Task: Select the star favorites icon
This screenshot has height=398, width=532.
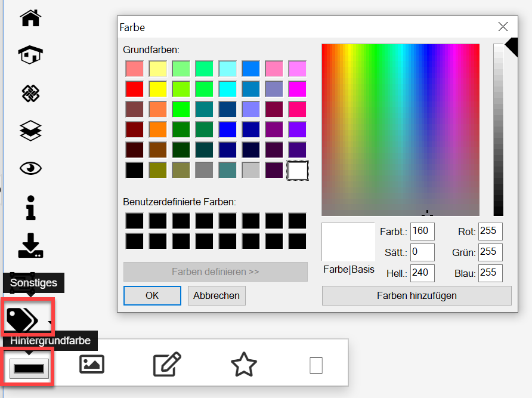Action: point(243,365)
